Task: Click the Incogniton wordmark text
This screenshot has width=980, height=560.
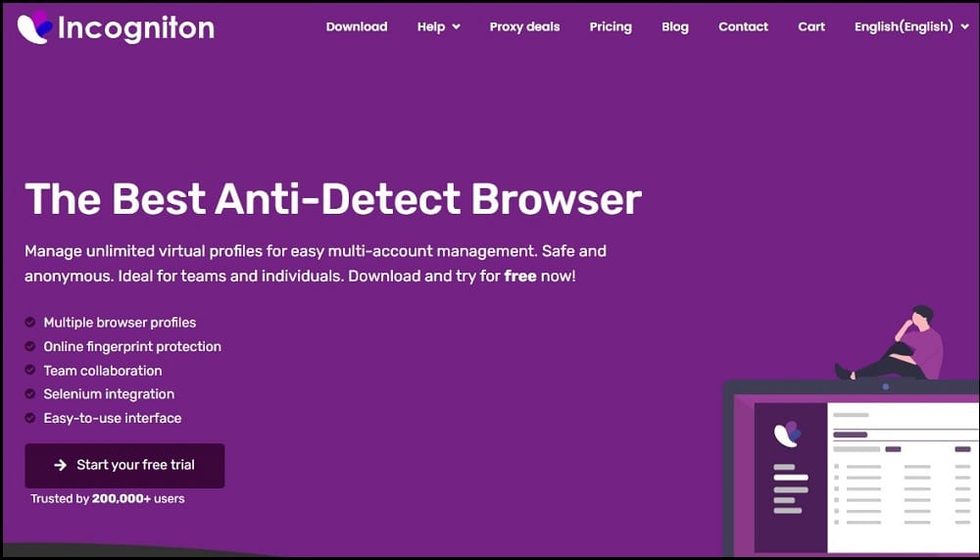Action: pyautogui.click(x=135, y=27)
